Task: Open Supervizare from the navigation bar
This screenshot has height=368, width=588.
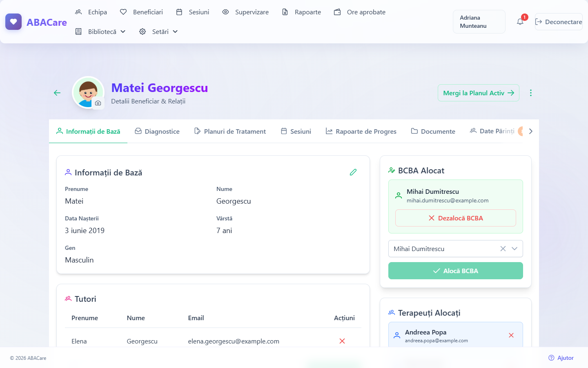Action: click(x=245, y=12)
